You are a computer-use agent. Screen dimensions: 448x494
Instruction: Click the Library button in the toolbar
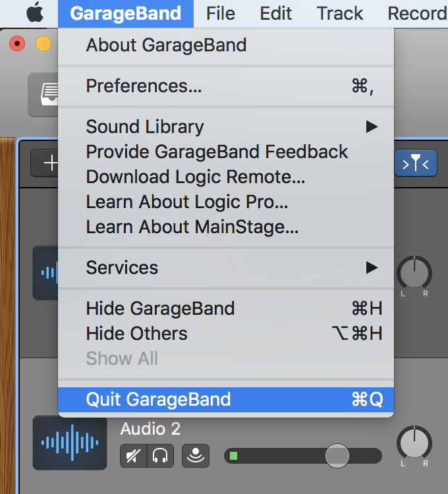(43, 94)
